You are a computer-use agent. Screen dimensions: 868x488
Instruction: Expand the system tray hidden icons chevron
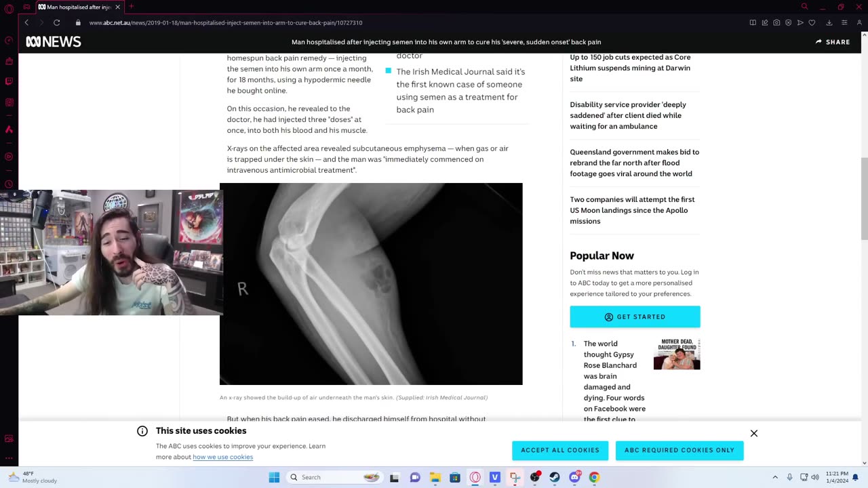775,477
